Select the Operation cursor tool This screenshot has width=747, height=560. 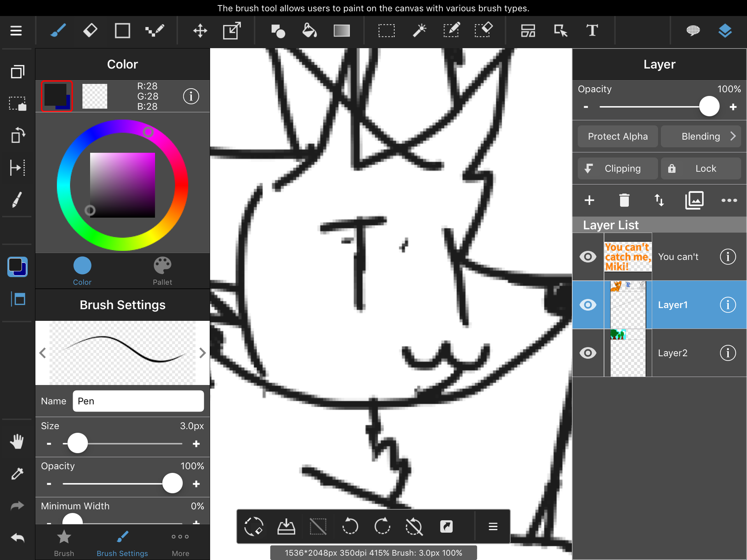coord(560,31)
